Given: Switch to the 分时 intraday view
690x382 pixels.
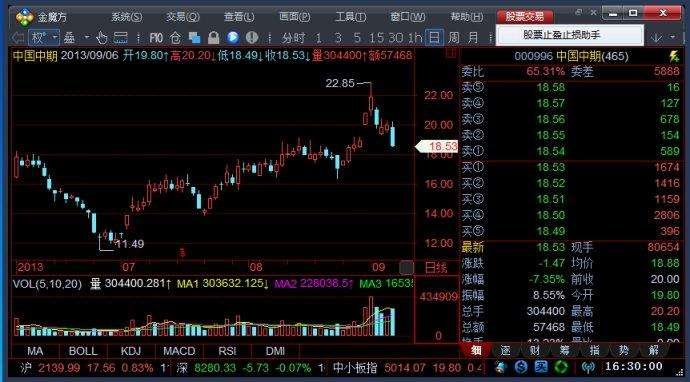Looking at the screenshot, I should 293,38.
